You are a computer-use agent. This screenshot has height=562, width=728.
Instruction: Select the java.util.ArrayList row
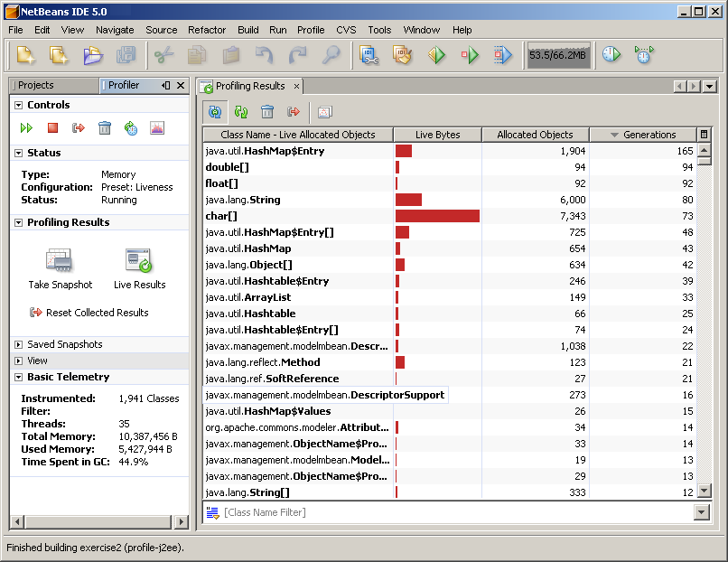point(450,297)
